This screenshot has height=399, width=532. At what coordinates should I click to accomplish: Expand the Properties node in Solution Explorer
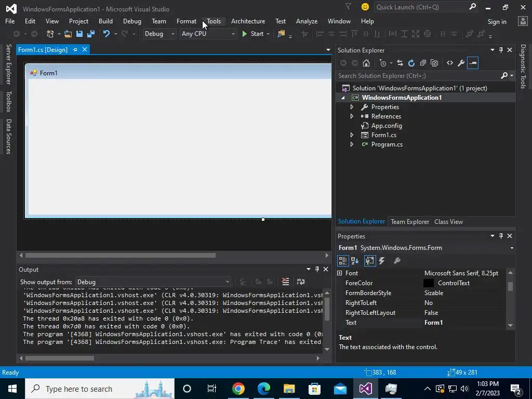click(x=352, y=107)
